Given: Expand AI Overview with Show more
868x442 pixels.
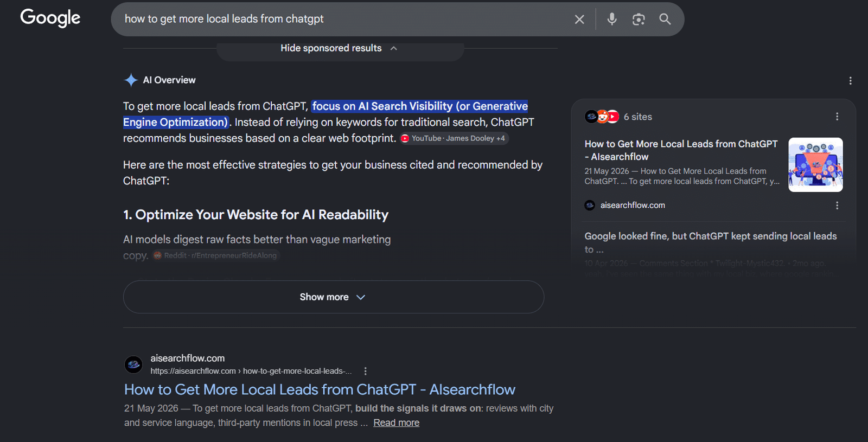Looking at the screenshot, I should 334,297.
